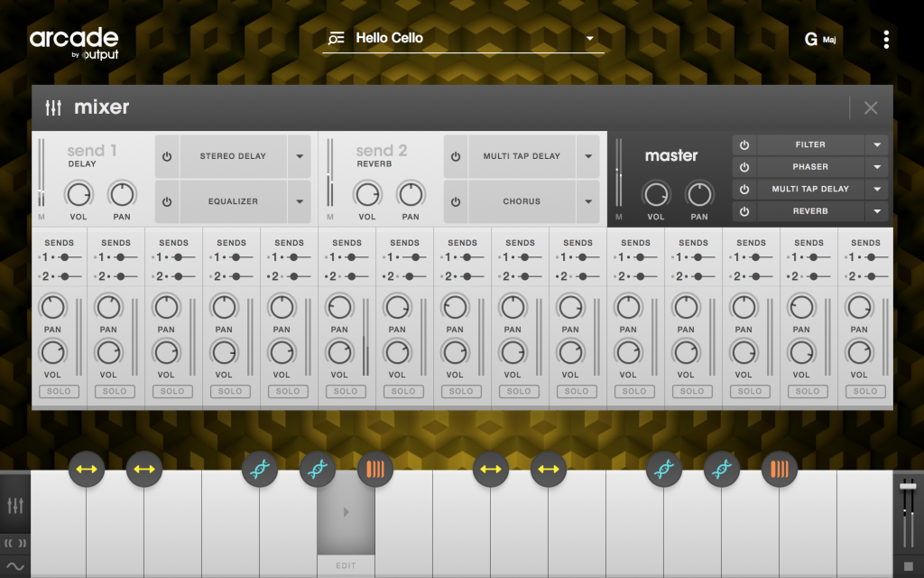The height and width of the screenshot is (578, 924).
Task: Mute send 2 with its M button
Action: coord(330,217)
